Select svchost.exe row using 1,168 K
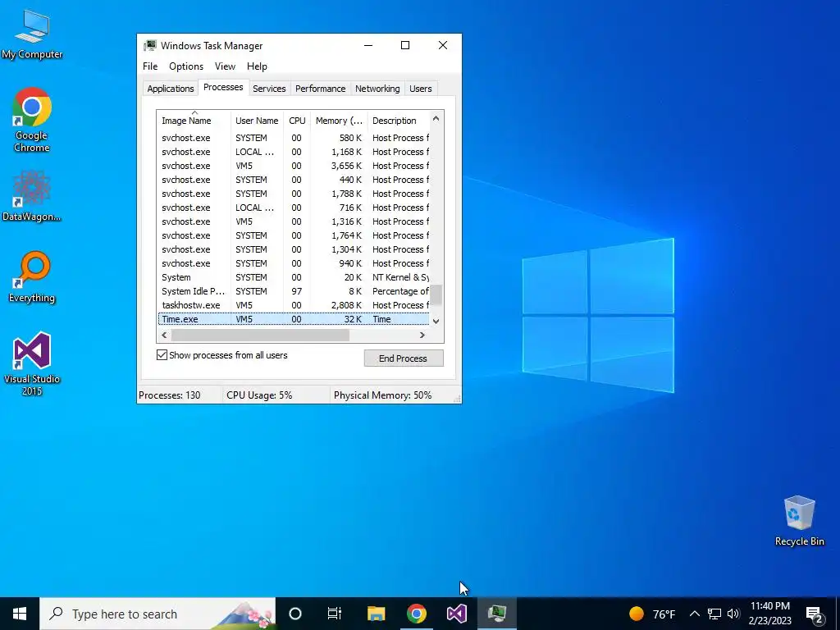The height and width of the screenshot is (630, 840). click(294, 152)
